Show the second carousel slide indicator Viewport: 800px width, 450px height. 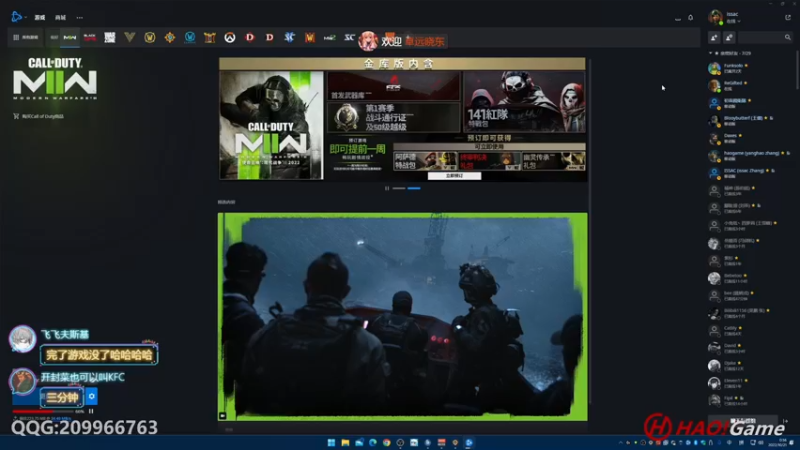click(x=414, y=188)
